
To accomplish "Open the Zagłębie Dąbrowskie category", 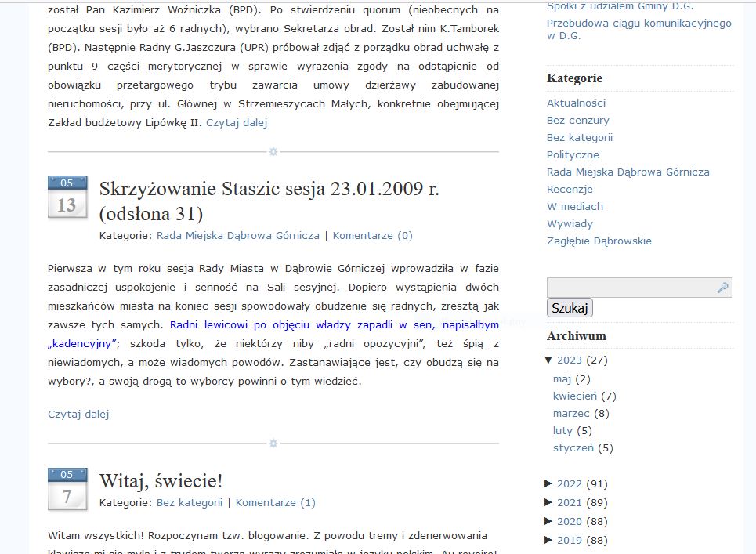I will (x=599, y=241).
